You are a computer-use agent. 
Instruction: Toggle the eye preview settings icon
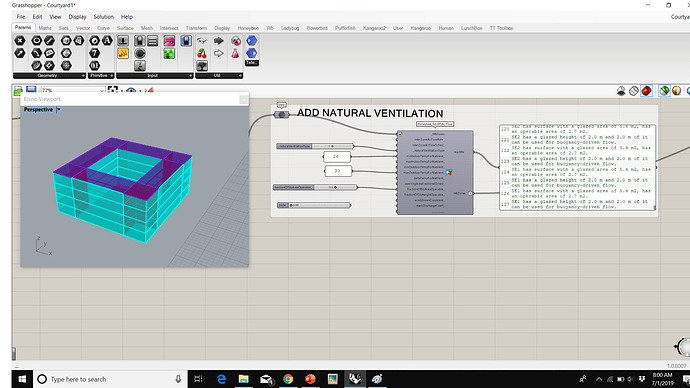pyautogui.click(x=131, y=91)
